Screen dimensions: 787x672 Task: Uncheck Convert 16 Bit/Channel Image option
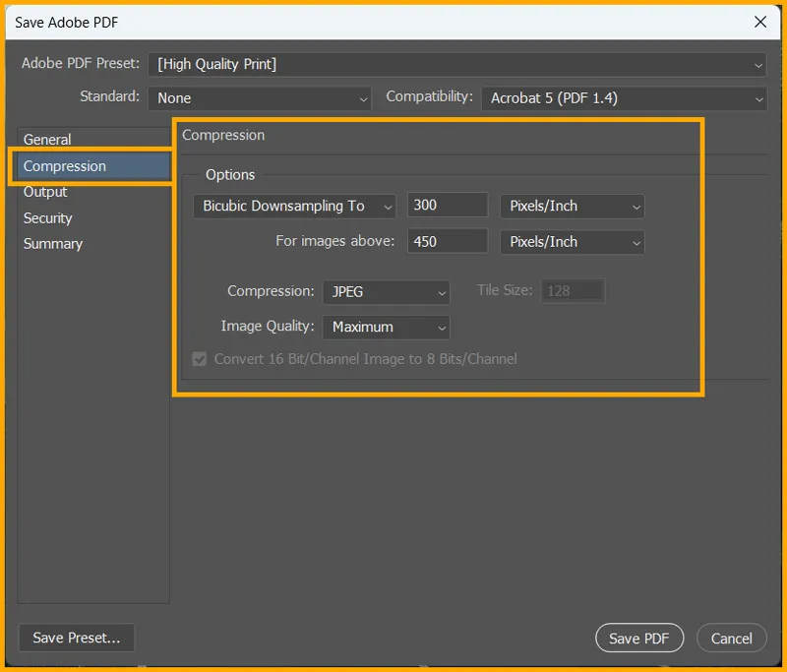(x=199, y=358)
